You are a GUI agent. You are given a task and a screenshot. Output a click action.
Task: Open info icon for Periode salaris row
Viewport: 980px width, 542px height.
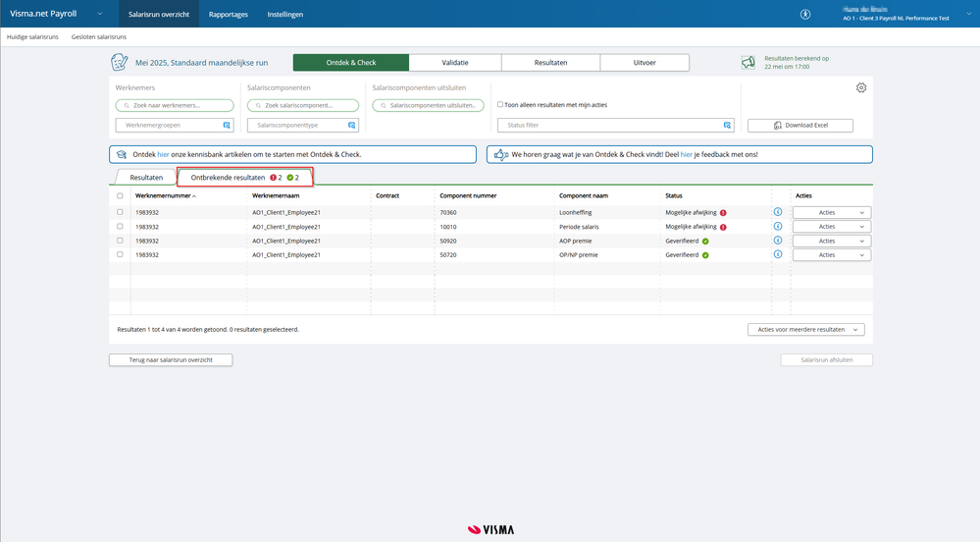point(778,227)
